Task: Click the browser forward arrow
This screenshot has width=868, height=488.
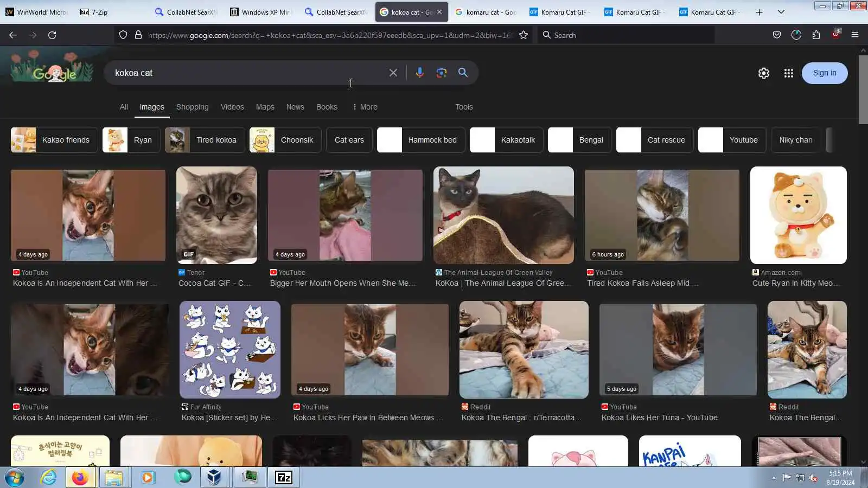Action: [33, 35]
